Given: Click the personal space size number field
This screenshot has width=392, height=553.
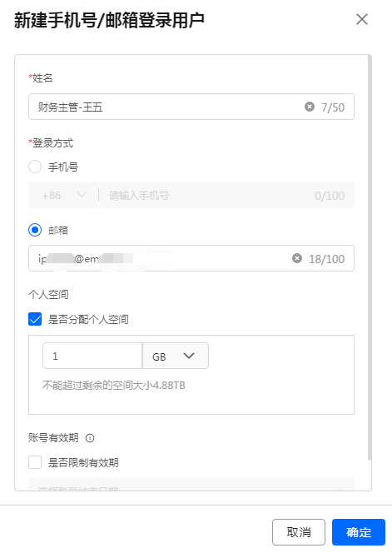Looking at the screenshot, I should point(92,356).
